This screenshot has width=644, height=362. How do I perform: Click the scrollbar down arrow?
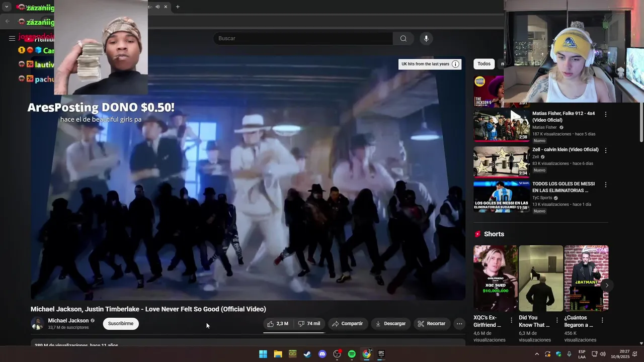641,343
